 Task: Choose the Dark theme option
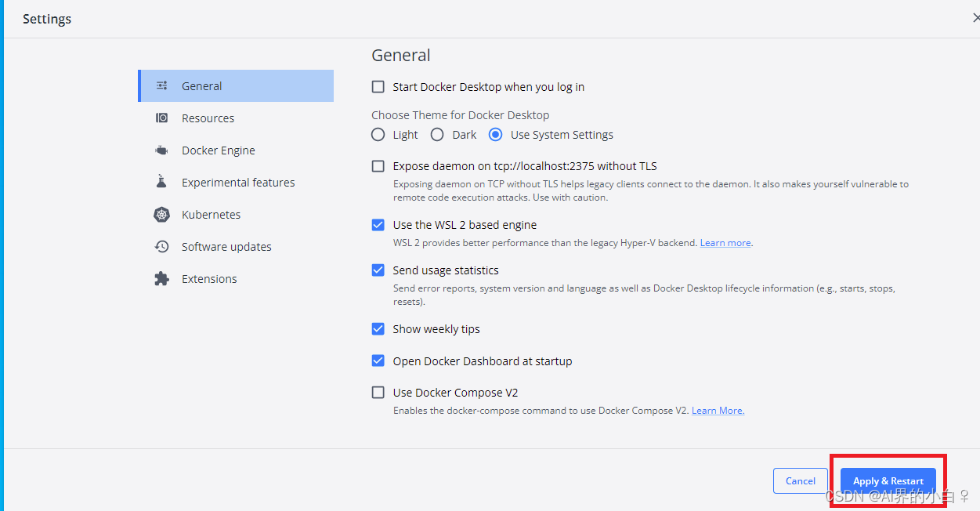(x=437, y=135)
